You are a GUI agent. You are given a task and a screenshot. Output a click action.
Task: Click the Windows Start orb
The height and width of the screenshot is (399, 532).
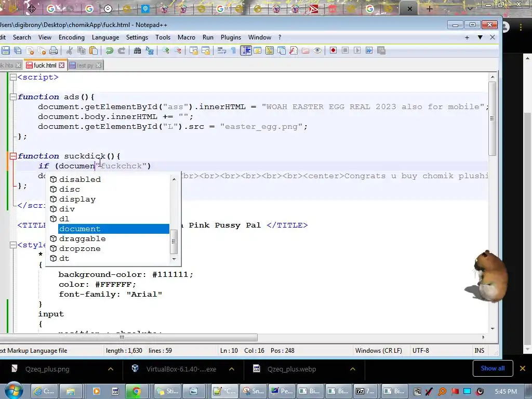(x=13, y=391)
